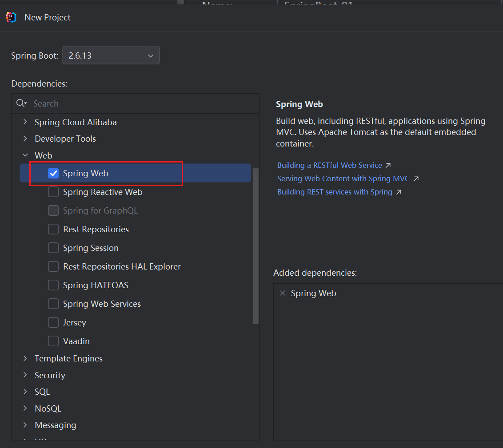Open Serving Web Content with Spring MVC link

pyautogui.click(x=343, y=178)
